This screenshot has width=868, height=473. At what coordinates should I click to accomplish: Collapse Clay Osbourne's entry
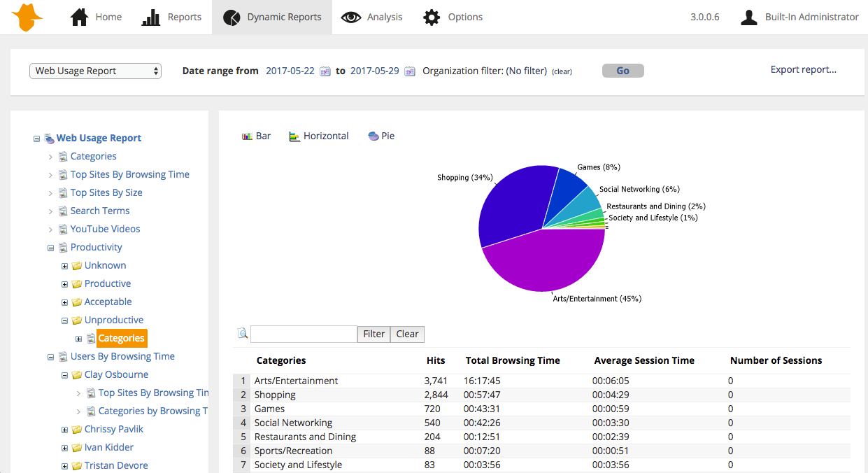[64, 374]
